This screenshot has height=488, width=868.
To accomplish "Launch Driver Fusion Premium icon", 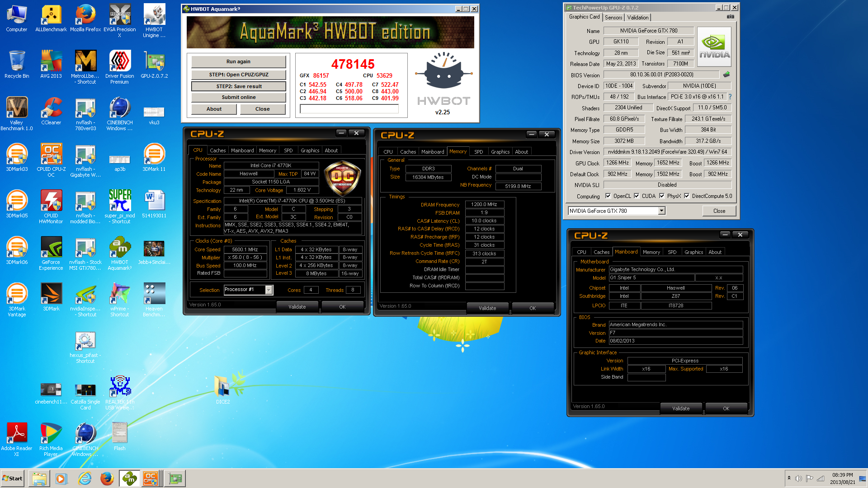I will [120, 67].
